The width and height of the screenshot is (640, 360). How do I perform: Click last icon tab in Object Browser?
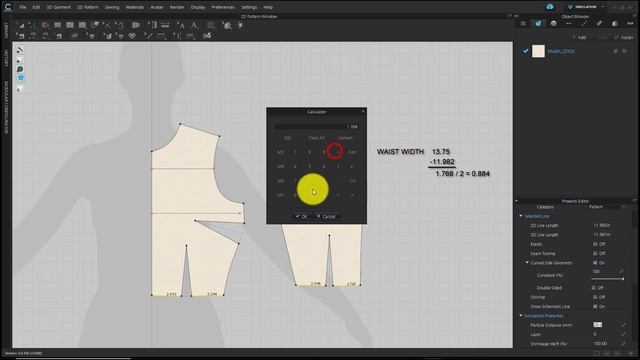tap(630, 24)
